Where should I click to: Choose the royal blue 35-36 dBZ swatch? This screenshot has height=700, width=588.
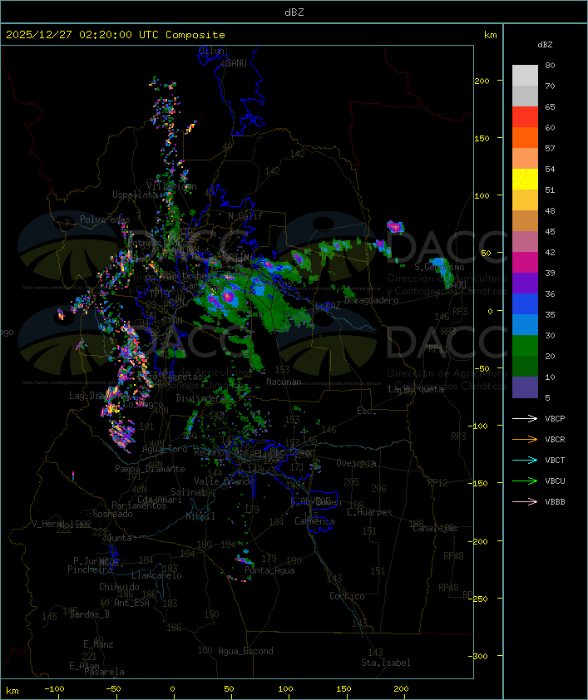(x=525, y=304)
